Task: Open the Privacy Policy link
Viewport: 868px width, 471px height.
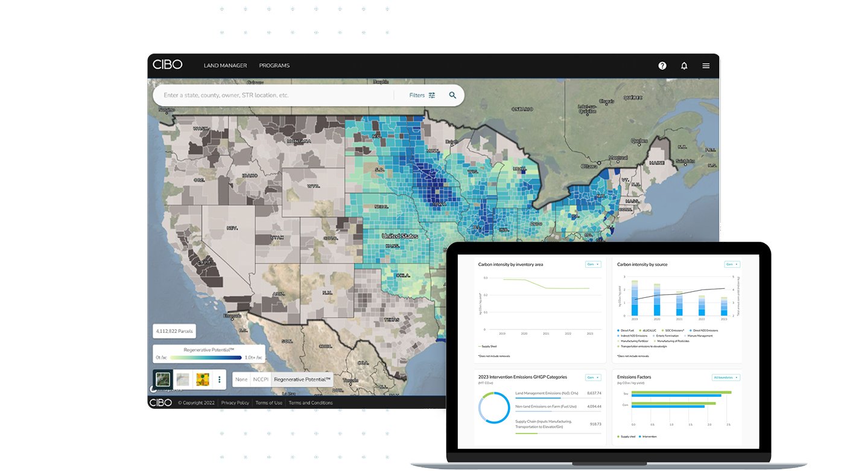Action: [x=235, y=403]
